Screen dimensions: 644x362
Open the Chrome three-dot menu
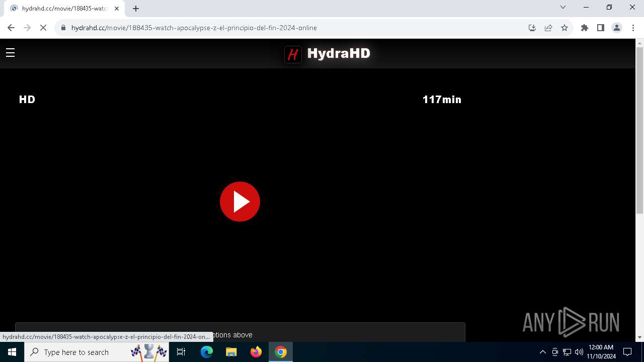[x=633, y=28]
